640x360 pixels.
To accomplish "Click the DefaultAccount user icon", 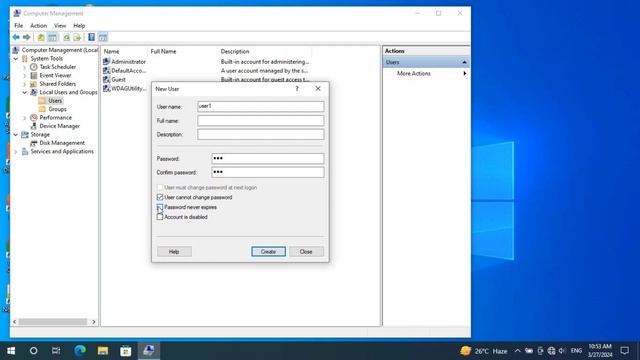I will (x=107, y=71).
